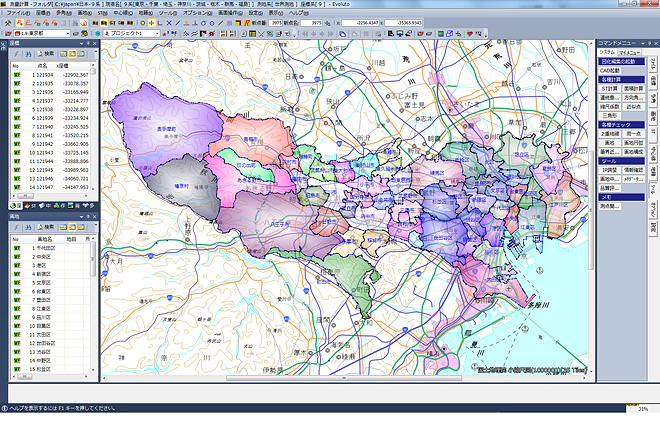The image size is (660, 428).
Task: Toggle the highlighted drawing icon beside the gray printer icon
Action: 83,23
